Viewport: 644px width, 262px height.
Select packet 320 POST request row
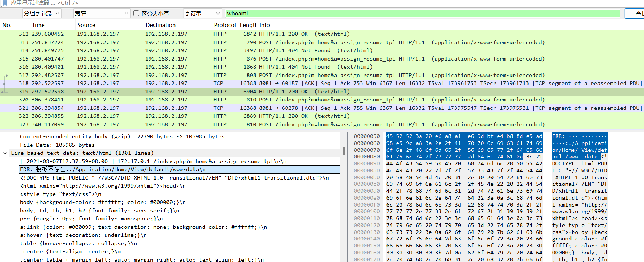click(x=322, y=100)
